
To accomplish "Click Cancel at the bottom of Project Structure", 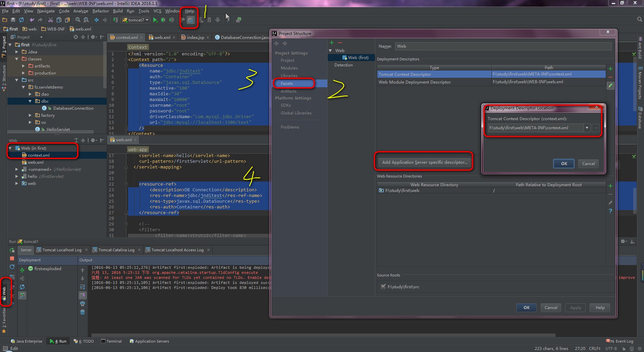I will [551, 308].
